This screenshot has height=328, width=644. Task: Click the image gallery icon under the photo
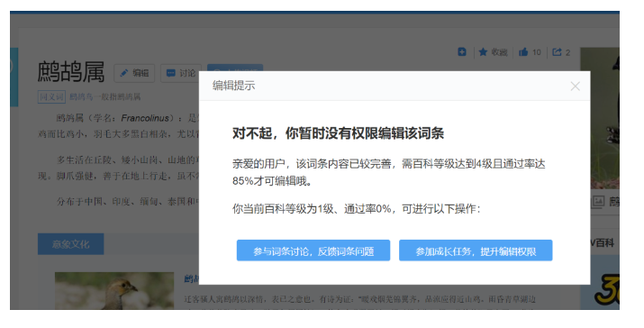click(598, 202)
